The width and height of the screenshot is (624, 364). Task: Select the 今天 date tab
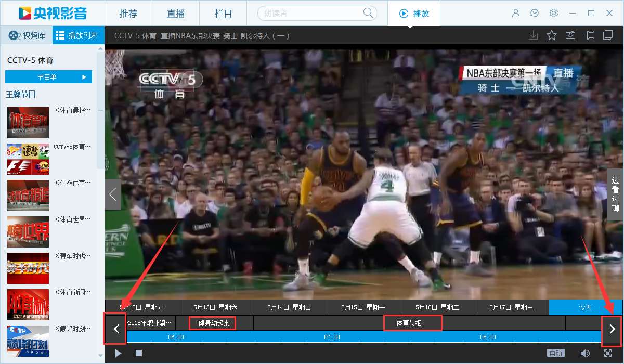tap(586, 307)
